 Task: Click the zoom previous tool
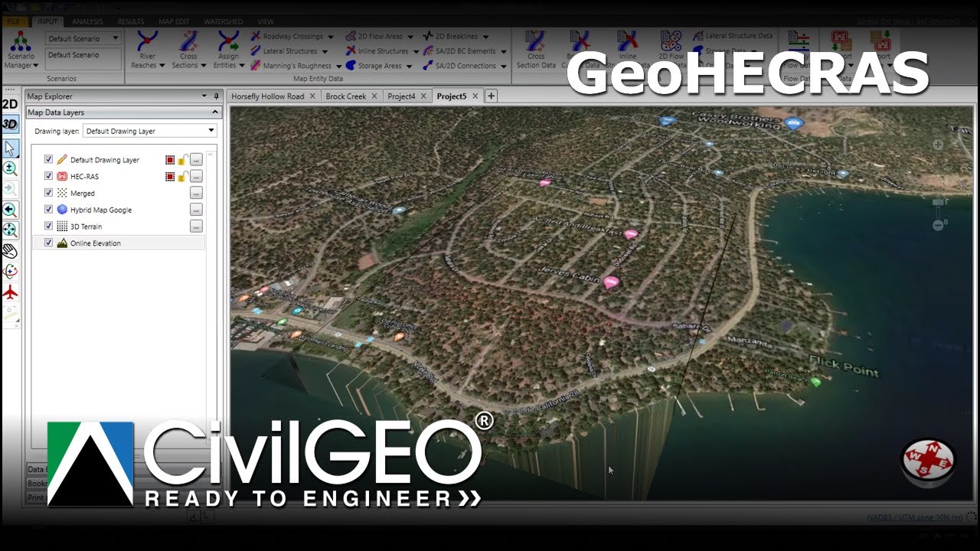[x=10, y=210]
